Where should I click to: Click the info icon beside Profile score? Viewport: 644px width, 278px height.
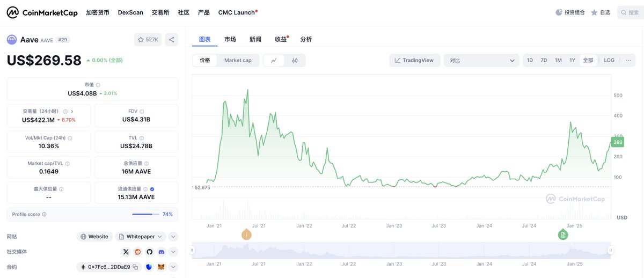pos(44,214)
